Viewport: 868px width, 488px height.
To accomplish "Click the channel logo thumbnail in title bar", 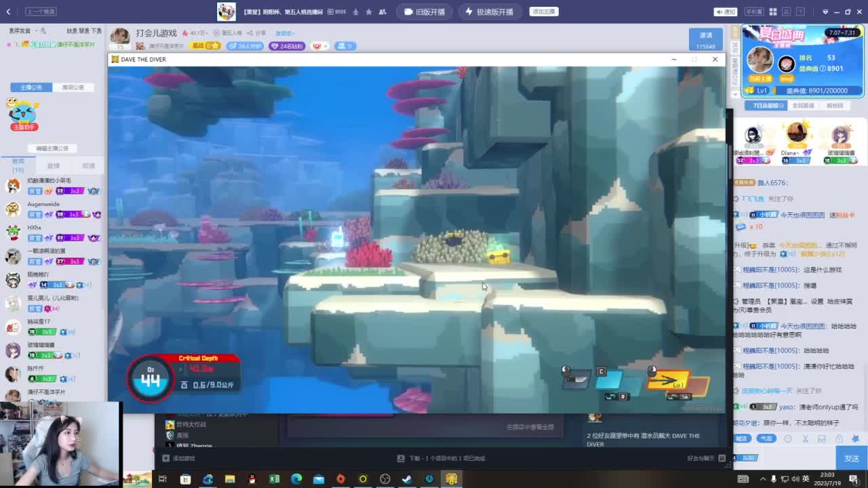I will (226, 12).
